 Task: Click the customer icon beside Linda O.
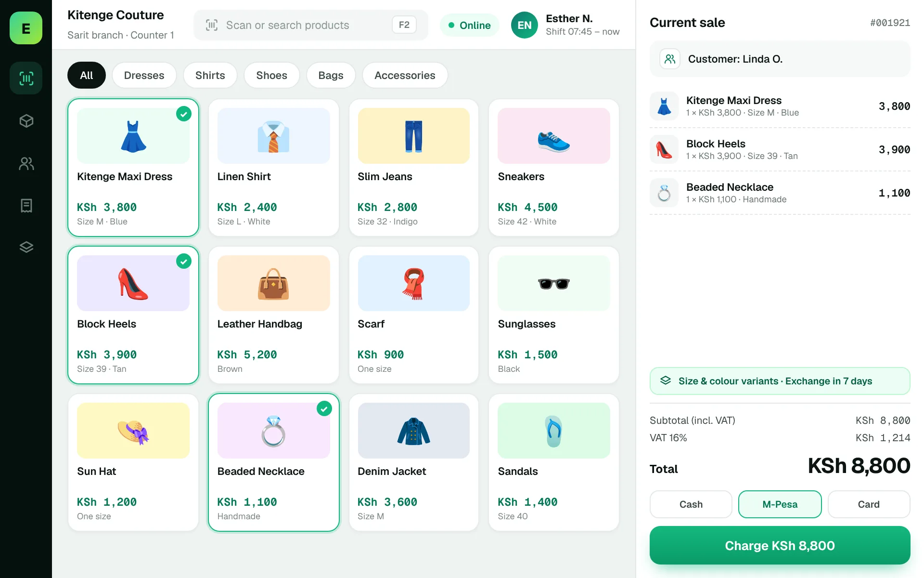tap(669, 59)
